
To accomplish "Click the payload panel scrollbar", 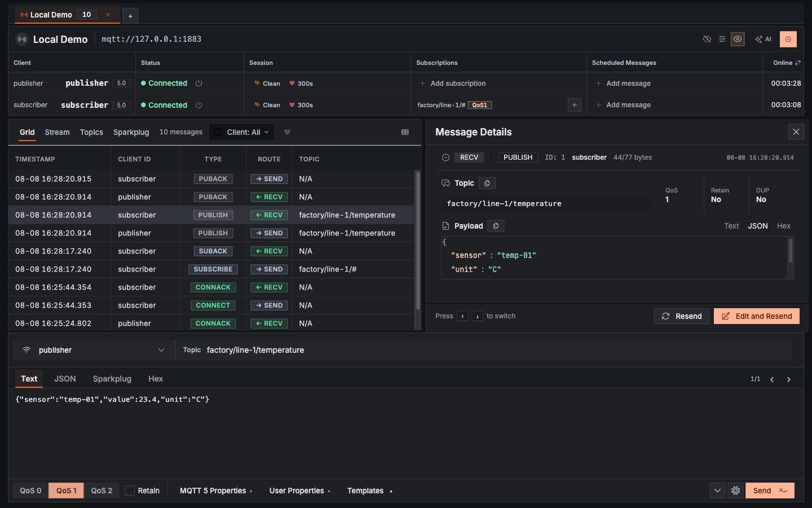I will click(791, 251).
